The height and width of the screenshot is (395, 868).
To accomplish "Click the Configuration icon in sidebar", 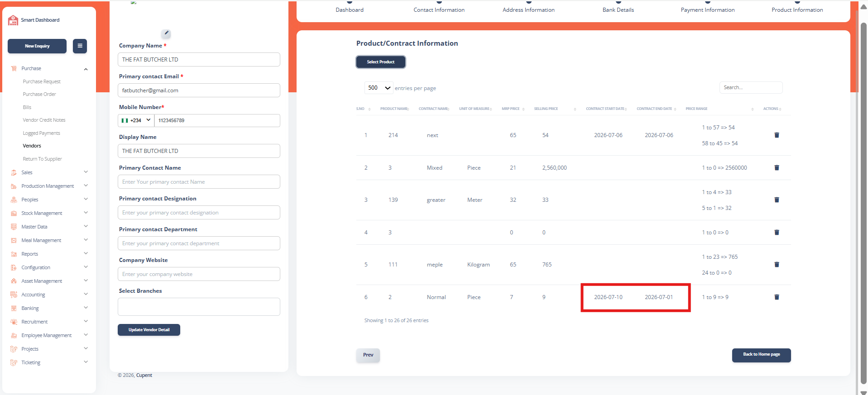I will click(14, 267).
